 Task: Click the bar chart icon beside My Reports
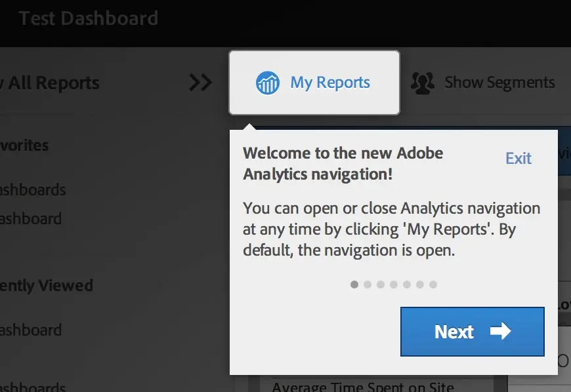click(269, 82)
